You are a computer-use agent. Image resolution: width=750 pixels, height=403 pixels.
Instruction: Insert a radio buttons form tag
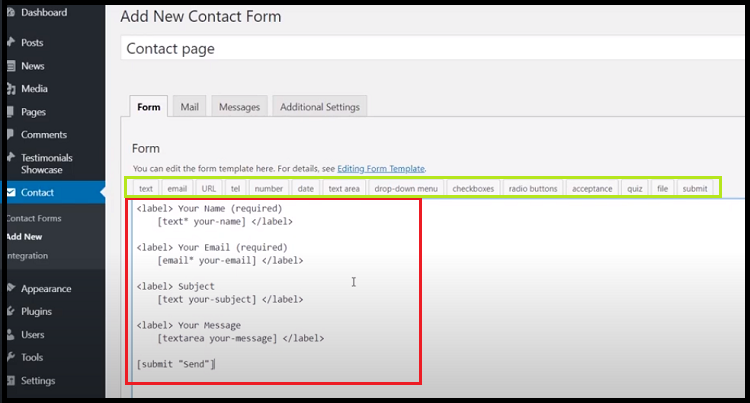tap(532, 188)
